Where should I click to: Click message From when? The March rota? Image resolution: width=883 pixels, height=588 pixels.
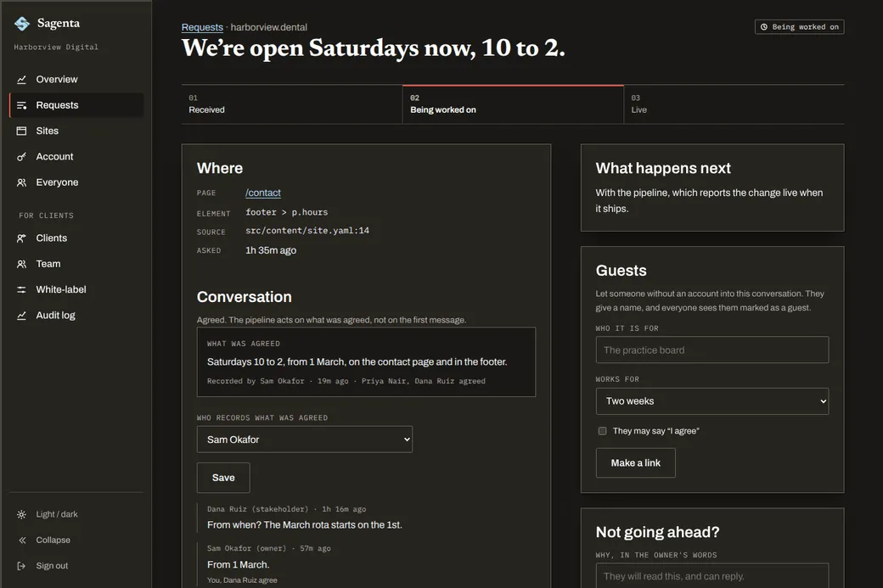305,525
